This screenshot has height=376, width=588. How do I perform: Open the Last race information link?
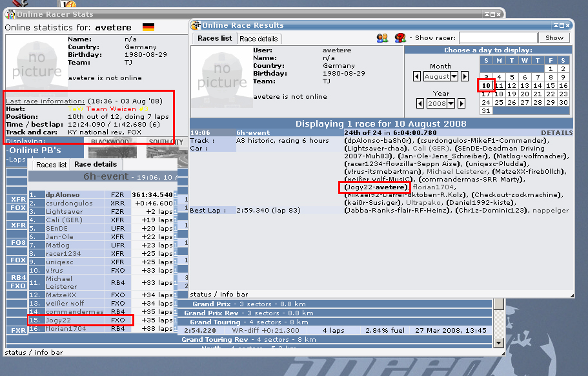click(x=45, y=101)
